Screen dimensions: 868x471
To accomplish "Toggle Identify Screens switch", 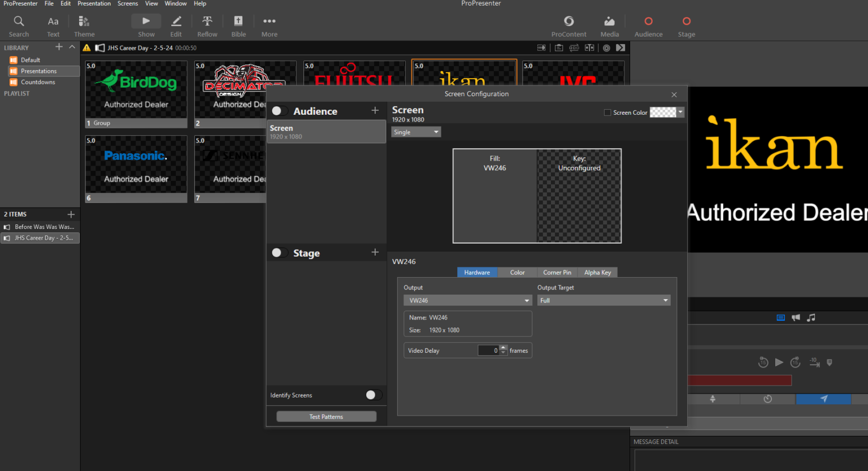I will [373, 395].
